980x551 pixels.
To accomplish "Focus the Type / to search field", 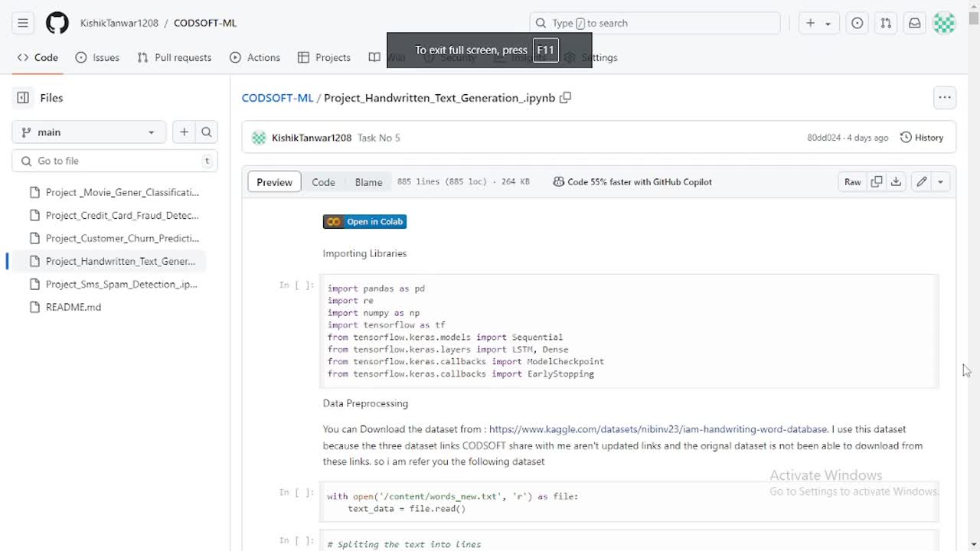I will (655, 23).
